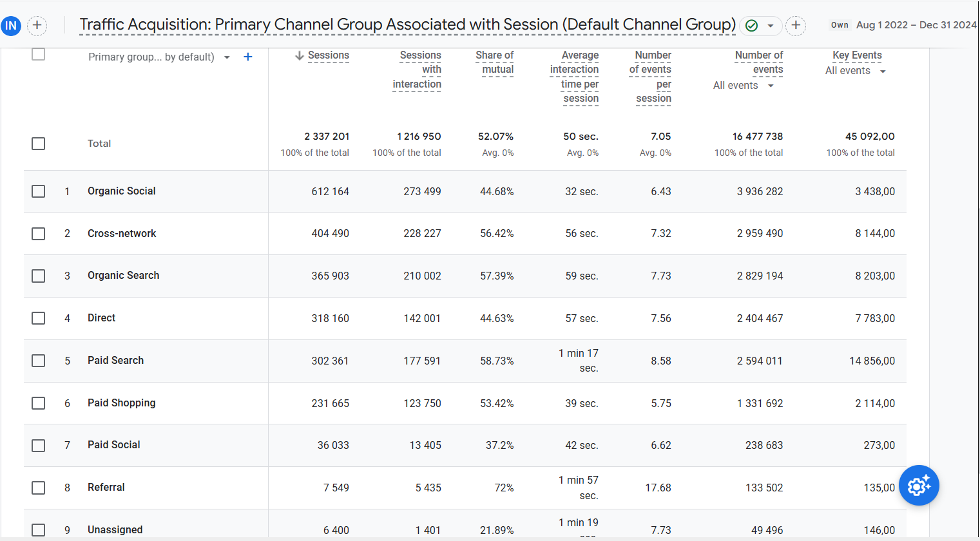Screen dimensions: 980x541
Task: Toggle the Referral row checkbox
Action: point(39,488)
